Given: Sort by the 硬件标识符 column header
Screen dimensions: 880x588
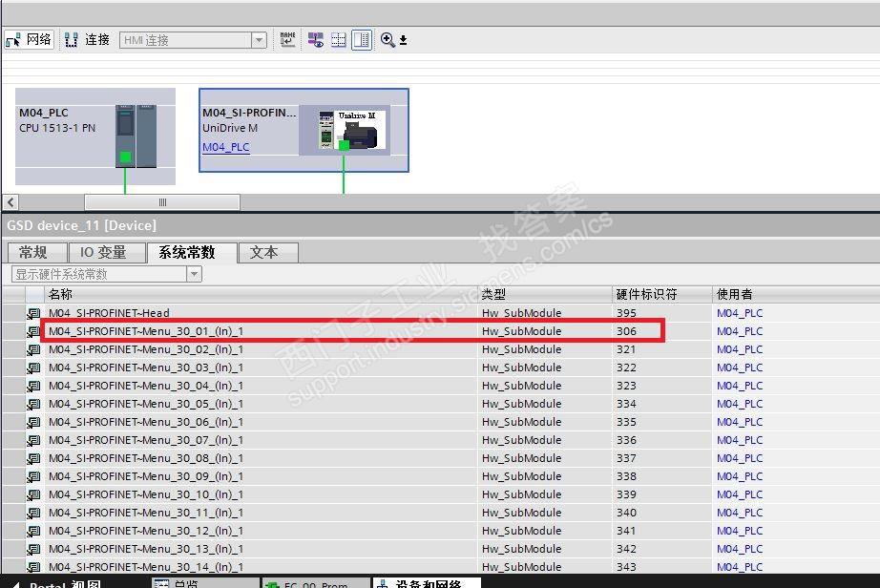Looking at the screenshot, I should [662, 294].
